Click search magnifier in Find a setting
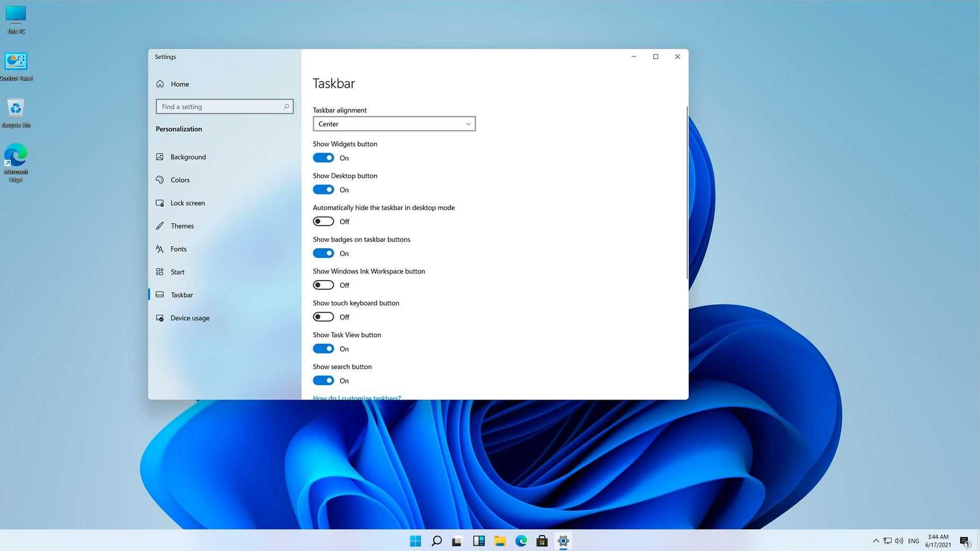The height and width of the screenshot is (551, 980). [286, 106]
